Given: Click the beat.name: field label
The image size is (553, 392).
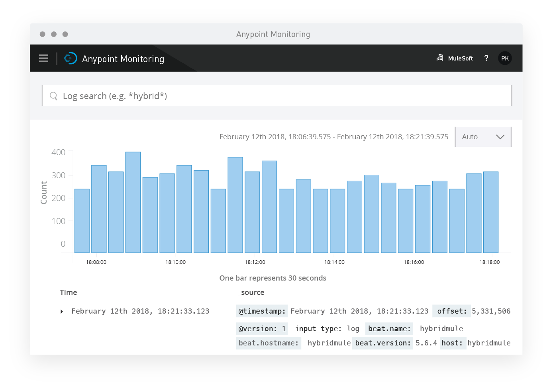Looking at the screenshot, I should pos(389,329).
